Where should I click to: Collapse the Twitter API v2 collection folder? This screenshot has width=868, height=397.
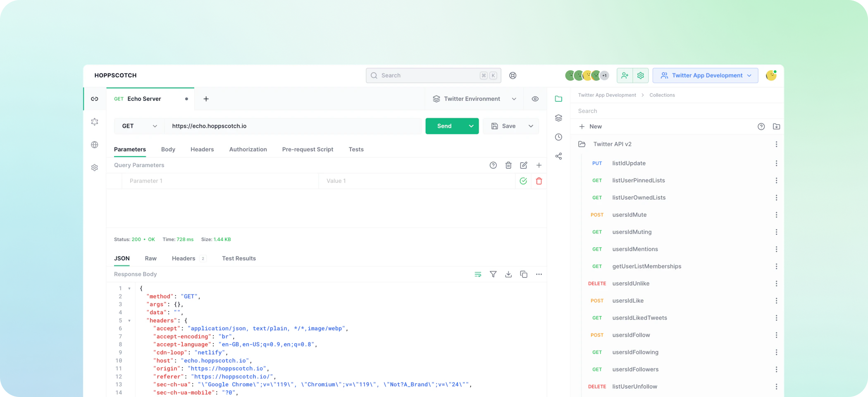pyautogui.click(x=582, y=144)
